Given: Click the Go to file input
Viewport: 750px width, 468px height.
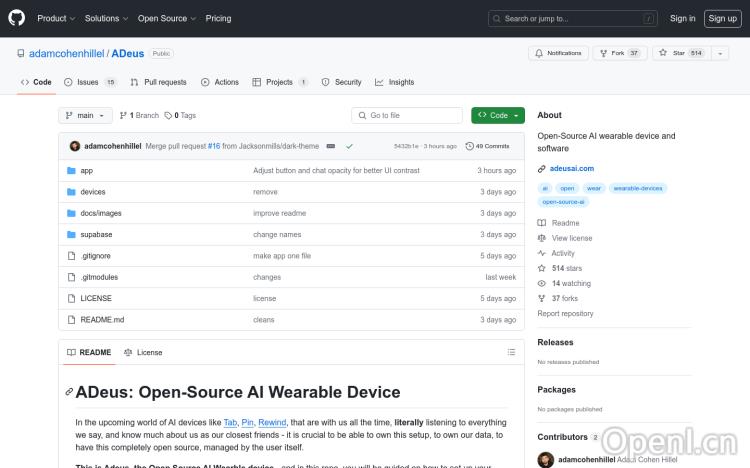Looking at the screenshot, I should point(410,115).
